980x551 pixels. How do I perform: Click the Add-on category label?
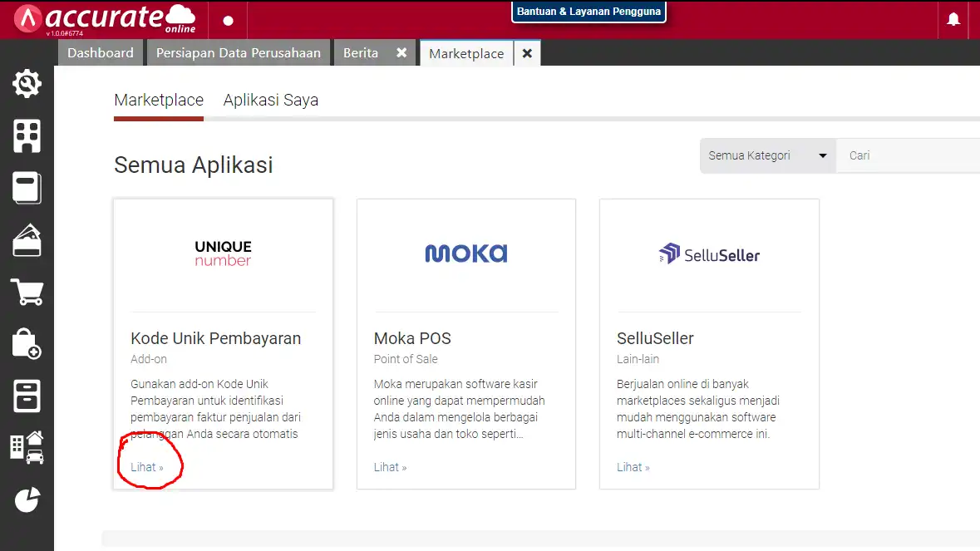pos(149,359)
